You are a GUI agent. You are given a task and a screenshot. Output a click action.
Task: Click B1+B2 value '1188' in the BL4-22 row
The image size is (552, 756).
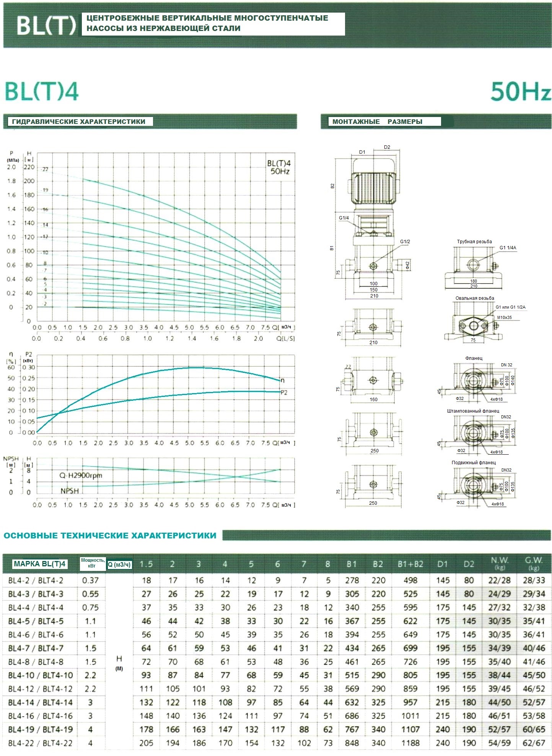click(410, 743)
